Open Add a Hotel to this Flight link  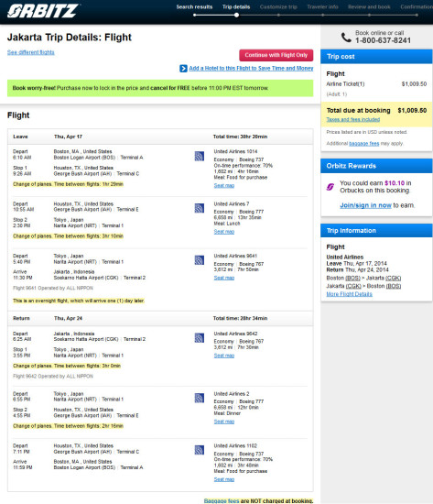tap(251, 68)
